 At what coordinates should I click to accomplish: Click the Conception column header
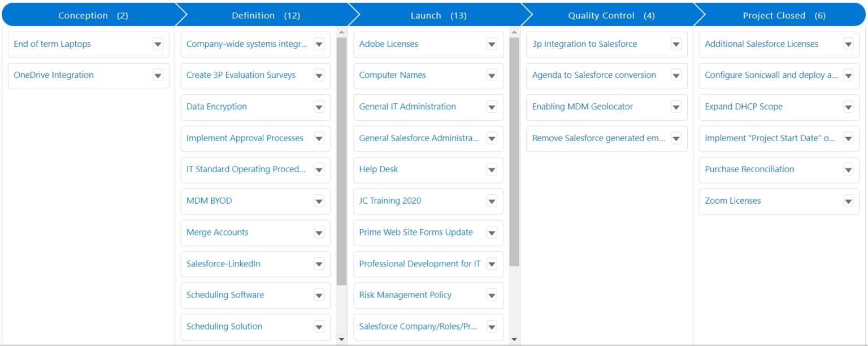(83, 15)
